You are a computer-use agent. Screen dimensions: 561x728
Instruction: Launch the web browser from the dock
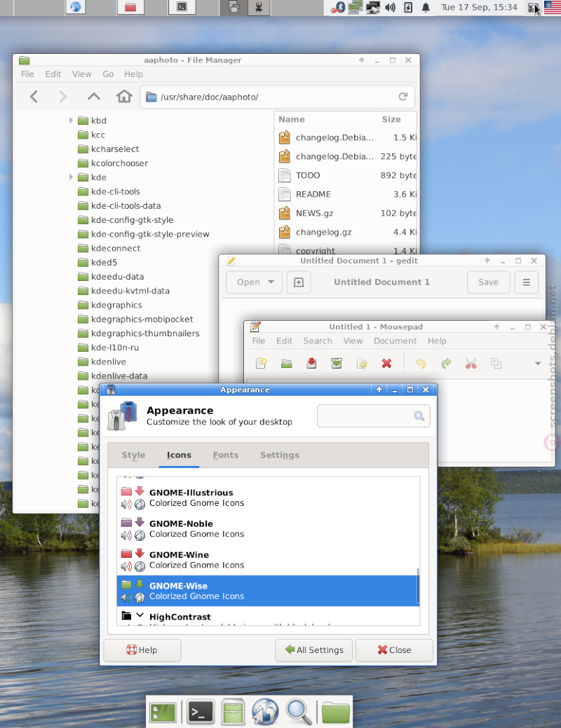pos(265,711)
